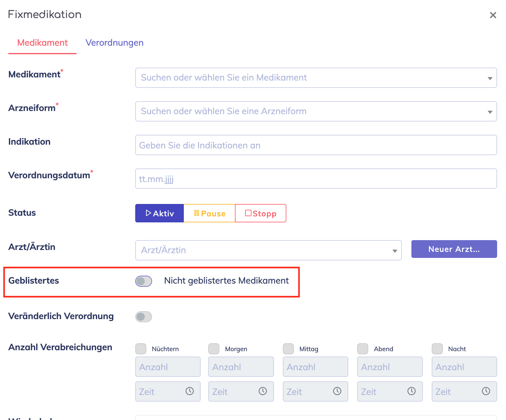The height and width of the screenshot is (420, 506).
Task: Switch to the Verordnungen tab
Action: (114, 43)
